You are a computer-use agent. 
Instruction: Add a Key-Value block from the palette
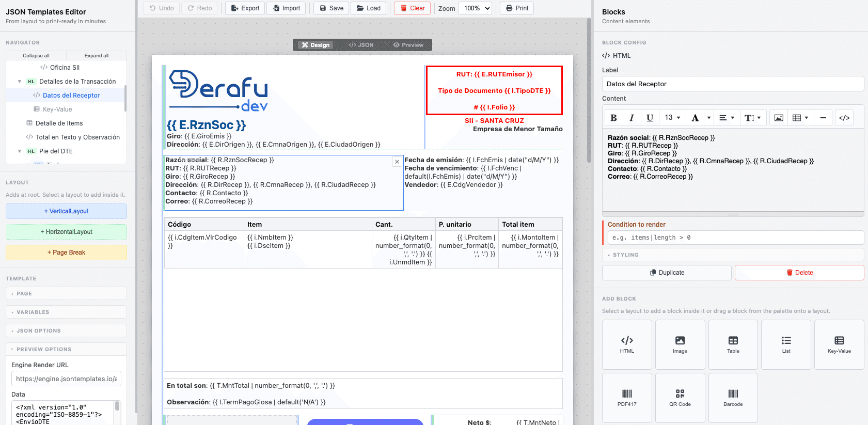(839, 344)
